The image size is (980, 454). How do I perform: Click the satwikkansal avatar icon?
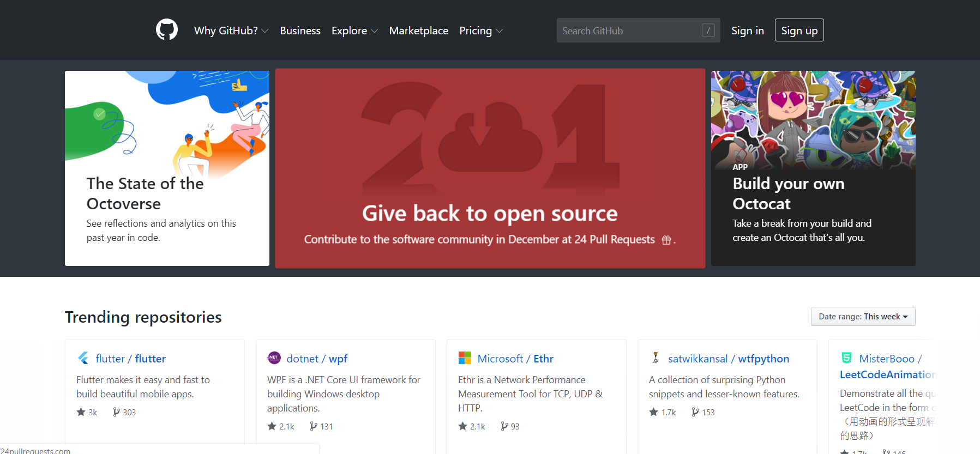pyautogui.click(x=656, y=358)
